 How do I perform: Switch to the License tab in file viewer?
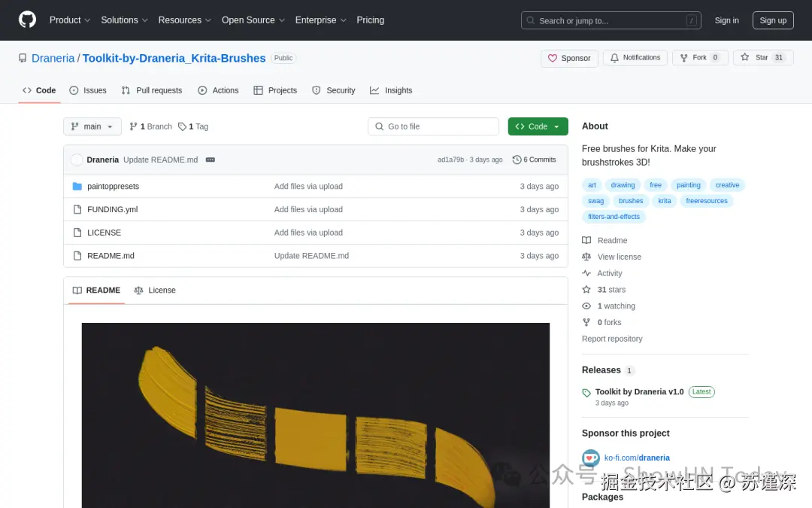coord(155,291)
